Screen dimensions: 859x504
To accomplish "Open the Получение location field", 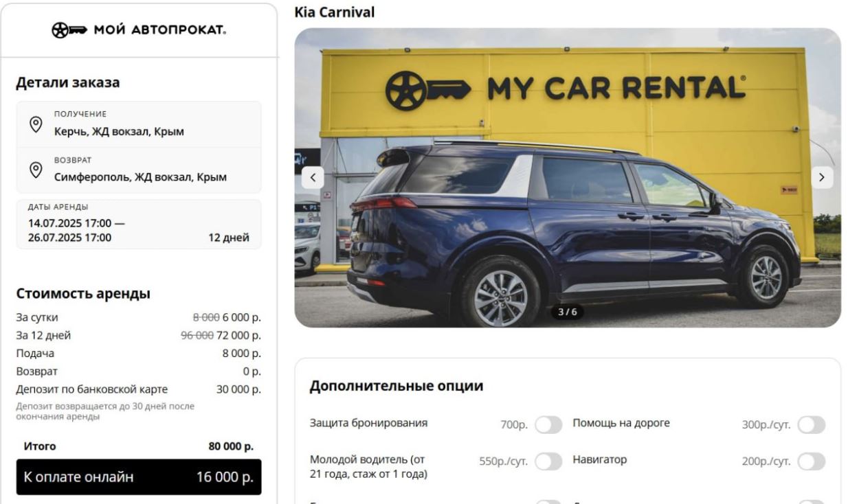I will pos(139,124).
